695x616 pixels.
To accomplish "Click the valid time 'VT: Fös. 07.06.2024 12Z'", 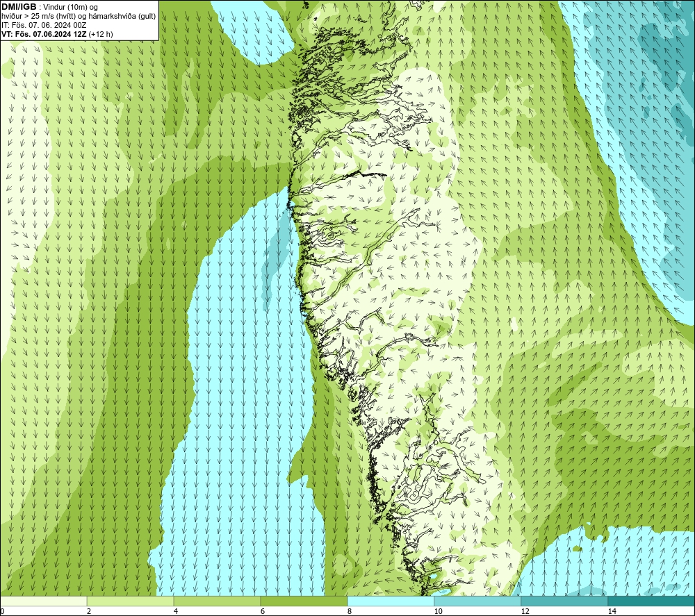I will 44,34.
